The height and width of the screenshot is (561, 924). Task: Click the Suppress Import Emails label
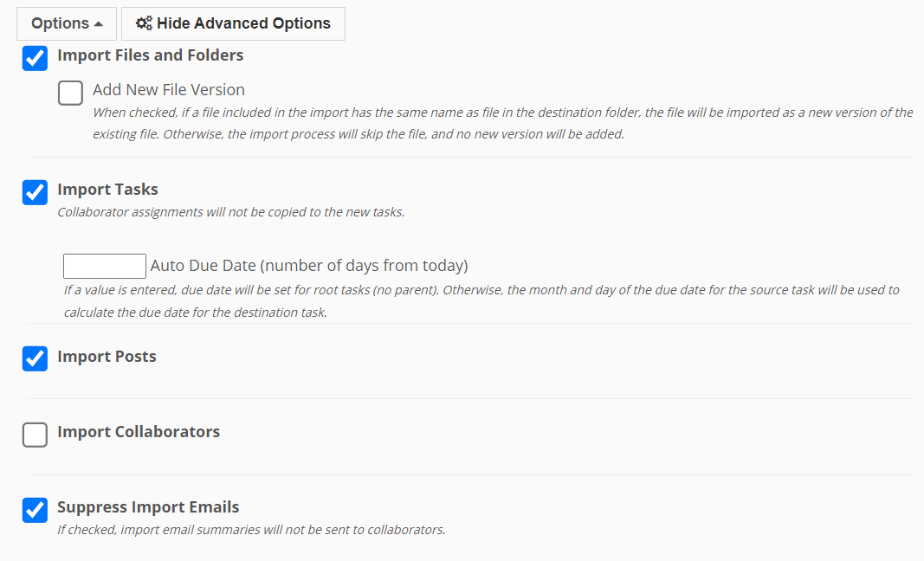point(147,506)
